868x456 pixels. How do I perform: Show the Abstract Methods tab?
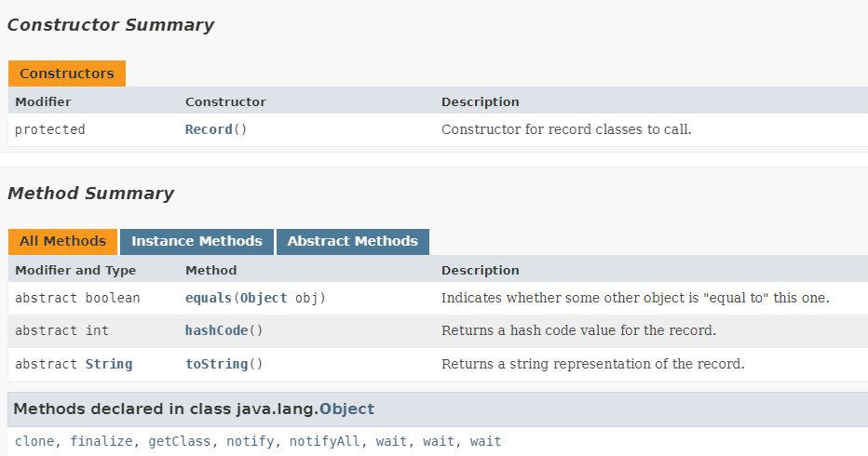pyautogui.click(x=352, y=241)
